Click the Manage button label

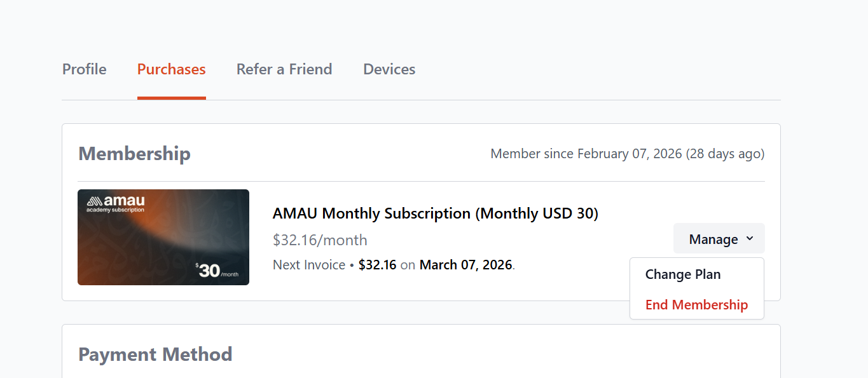713,239
